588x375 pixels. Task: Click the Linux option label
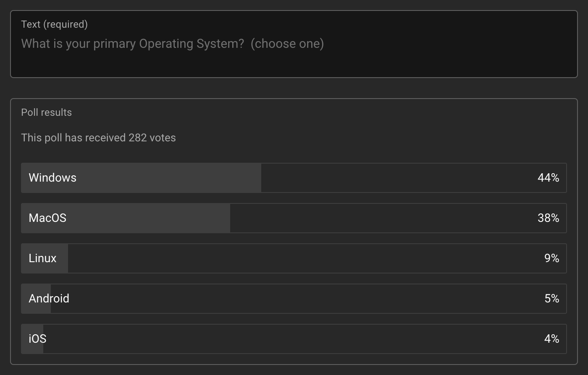42,258
